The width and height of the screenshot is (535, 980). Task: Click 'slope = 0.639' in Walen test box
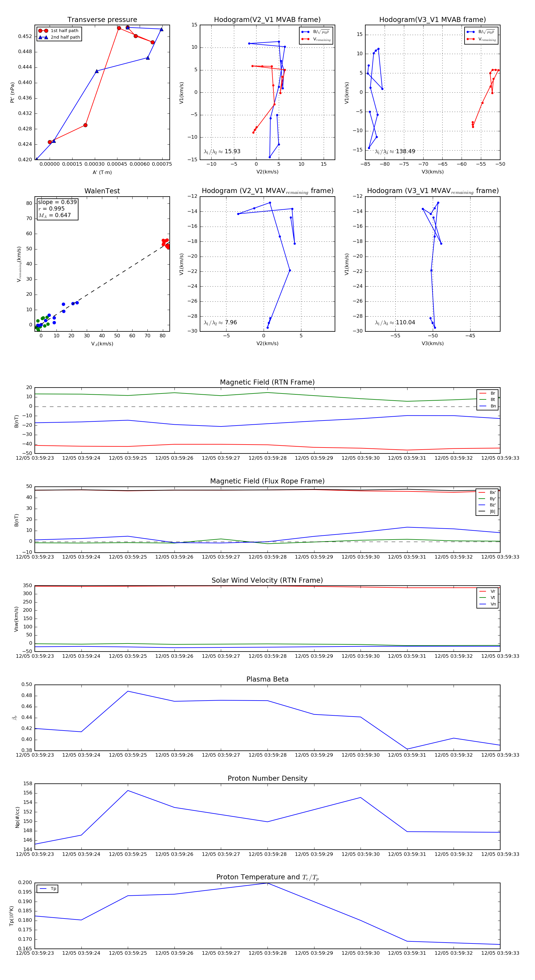[x=57, y=202]
